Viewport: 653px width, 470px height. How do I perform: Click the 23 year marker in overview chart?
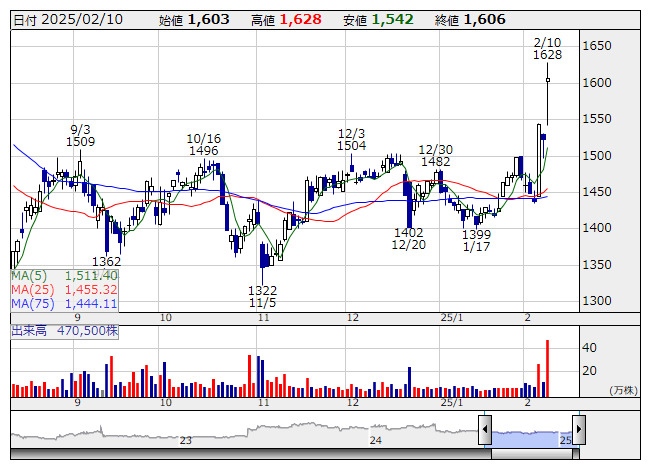pyautogui.click(x=185, y=440)
